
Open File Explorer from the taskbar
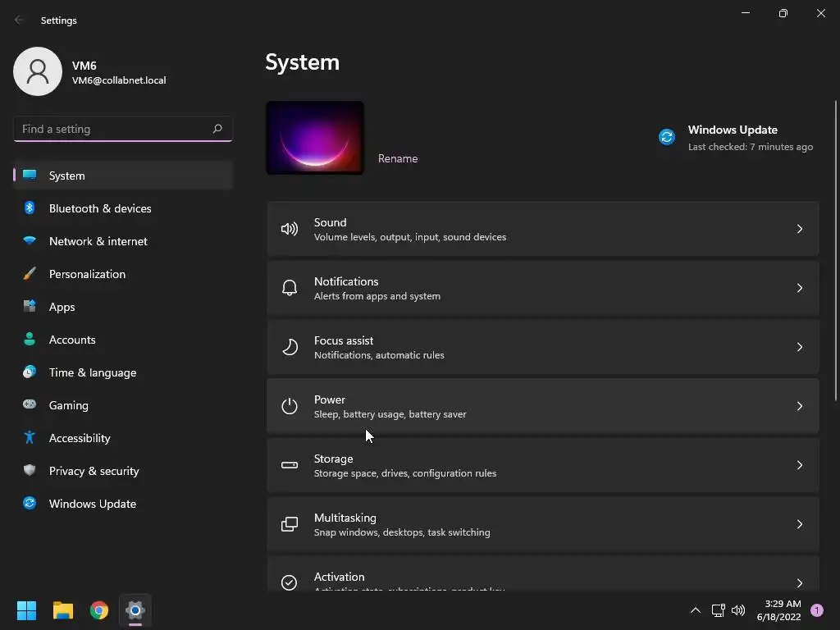tap(62, 610)
